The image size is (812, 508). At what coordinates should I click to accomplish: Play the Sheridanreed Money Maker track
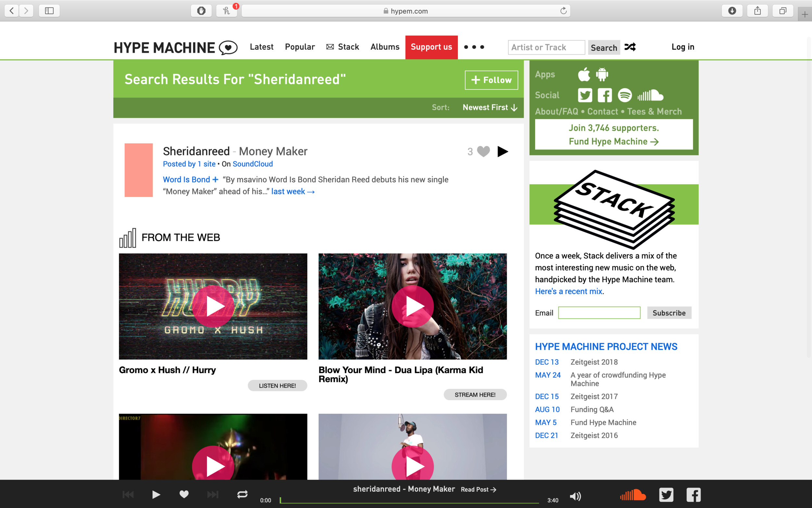click(502, 151)
